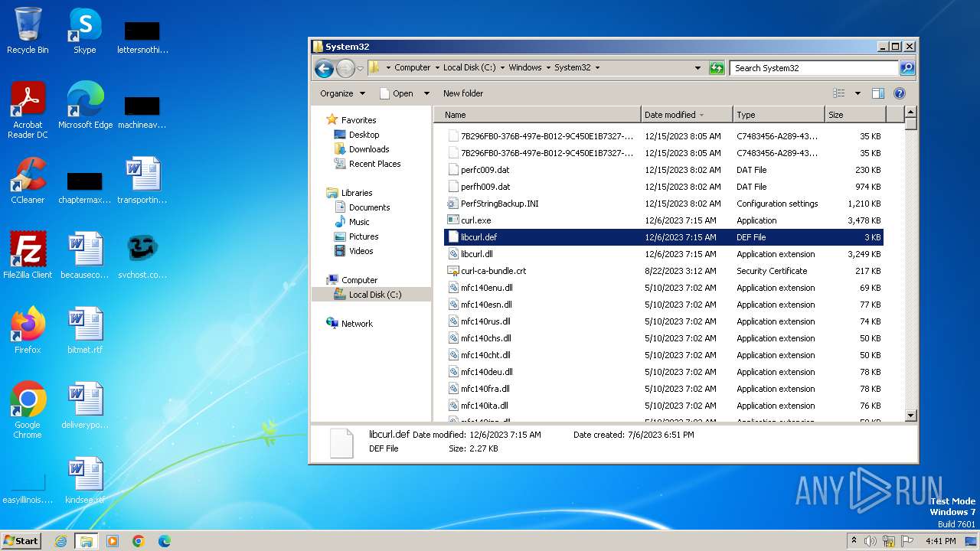The image size is (980, 551).
Task: Select mfc140enu.dll file
Action: [486, 288]
